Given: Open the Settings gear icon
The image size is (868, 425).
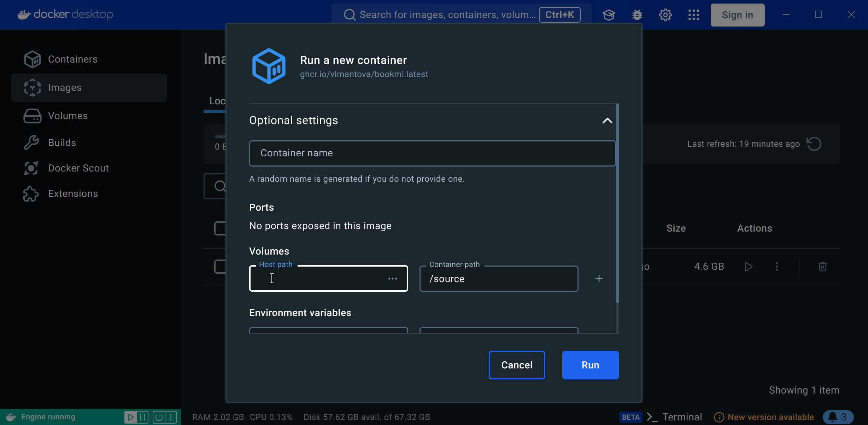Looking at the screenshot, I should 665,15.
